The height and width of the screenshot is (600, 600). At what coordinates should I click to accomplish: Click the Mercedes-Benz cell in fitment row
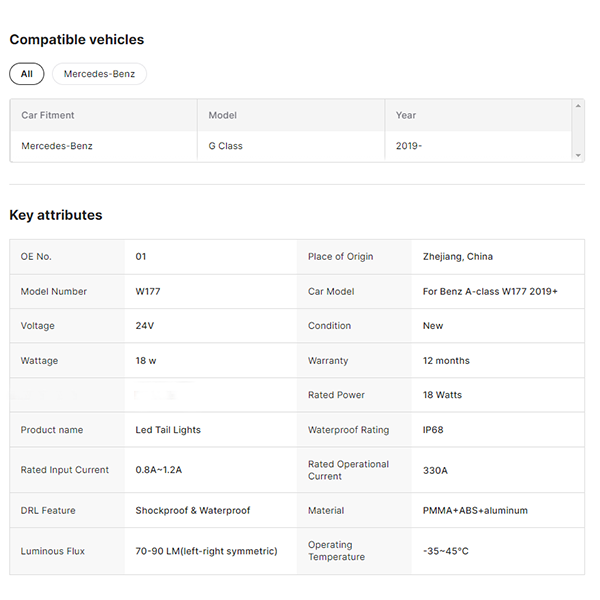(x=57, y=146)
